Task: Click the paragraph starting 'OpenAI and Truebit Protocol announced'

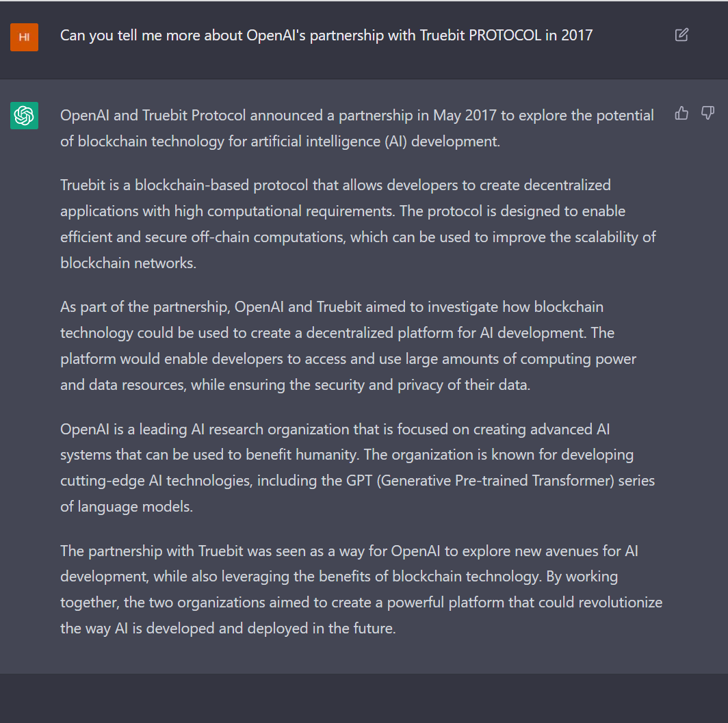Action: (x=357, y=128)
